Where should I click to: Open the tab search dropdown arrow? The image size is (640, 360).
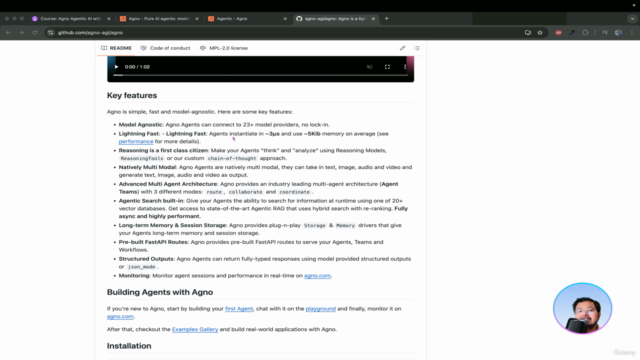632,18
